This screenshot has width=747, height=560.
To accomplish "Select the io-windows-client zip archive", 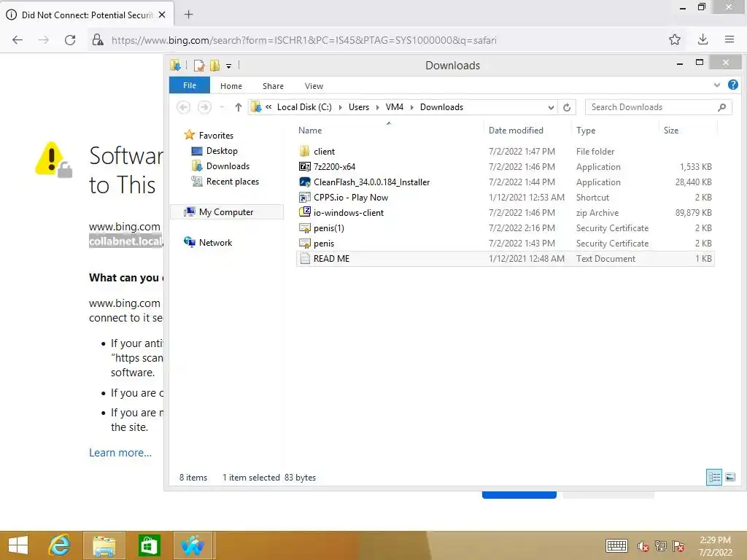I will [505, 212].
